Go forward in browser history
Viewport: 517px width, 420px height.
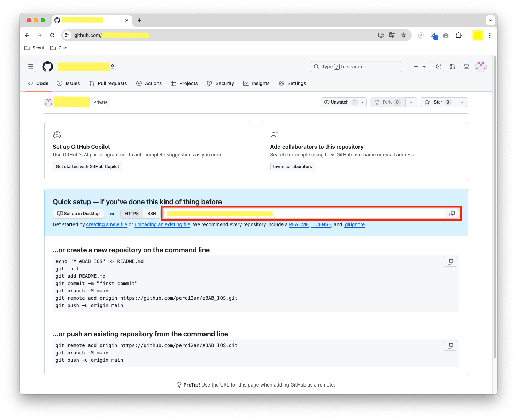(40, 35)
